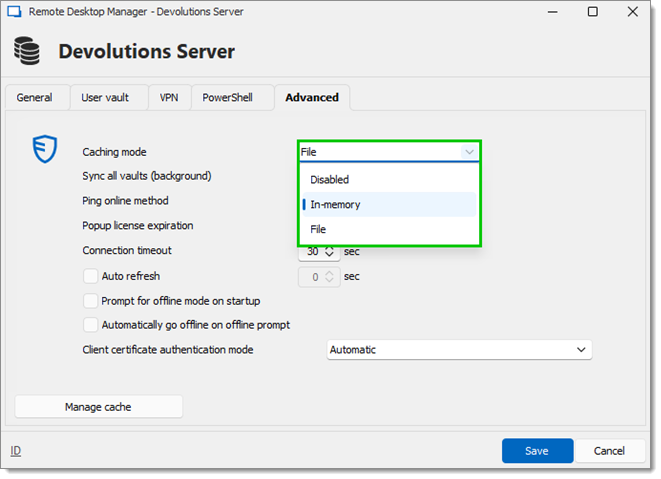Open Client certificate authentication mode dropdown
Image resolution: width=661 pixels, height=479 pixels.
point(459,350)
